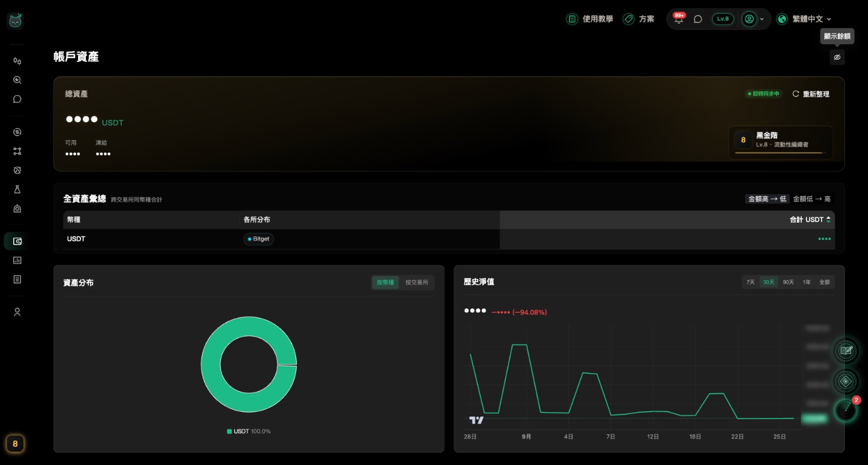This screenshot has width=868, height=465.
Task: Switch asset distribution to by coin
Action: (385, 282)
